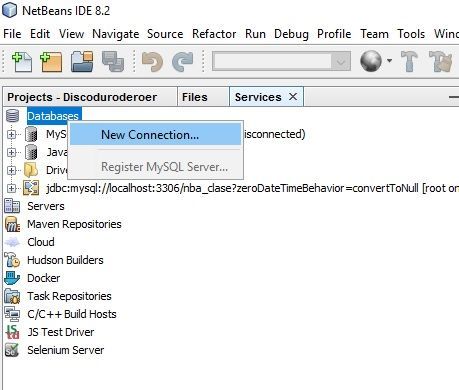Click the Java DB node icon
The height and width of the screenshot is (390, 459).
tap(31, 152)
